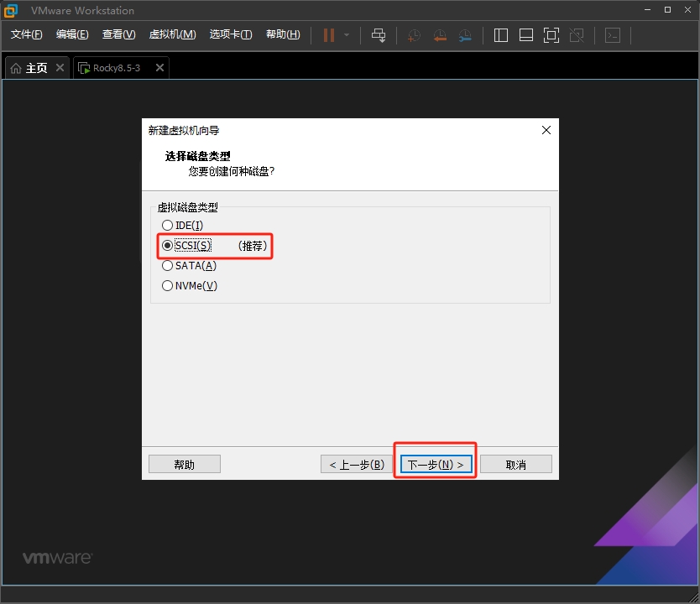This screenshot has width=700, height=604.
Task: Close the 主页 tab
Action: (60, 67)
